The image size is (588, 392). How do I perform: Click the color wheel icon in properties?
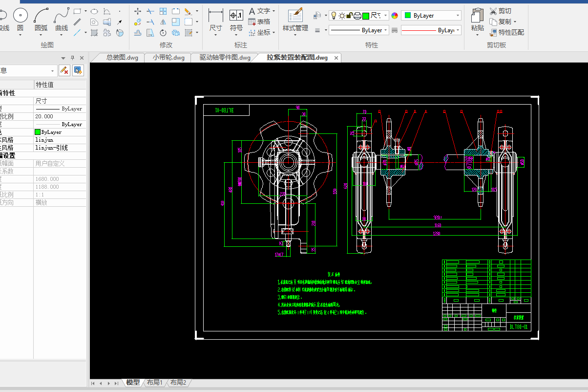point(395,16)
